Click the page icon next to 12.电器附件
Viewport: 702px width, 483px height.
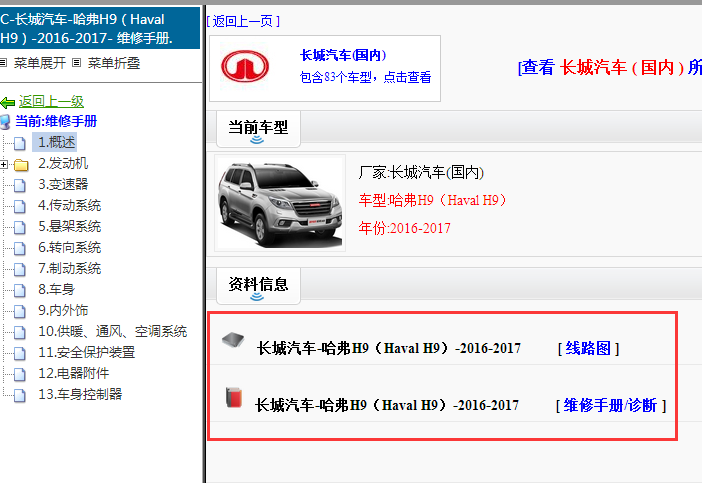[20, 374]
